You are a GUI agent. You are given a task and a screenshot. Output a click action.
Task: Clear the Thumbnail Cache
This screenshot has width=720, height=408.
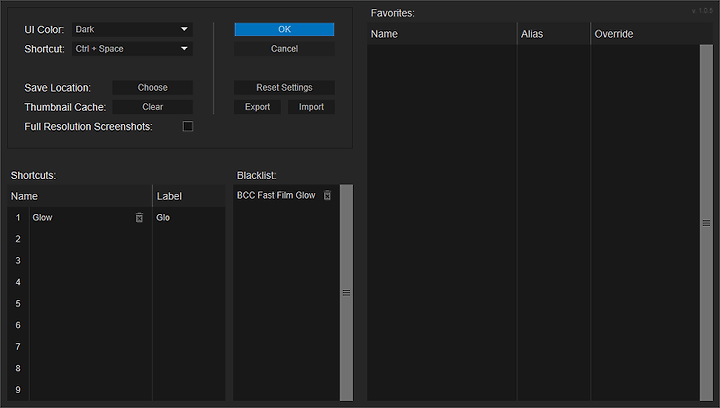click(152, 107)
